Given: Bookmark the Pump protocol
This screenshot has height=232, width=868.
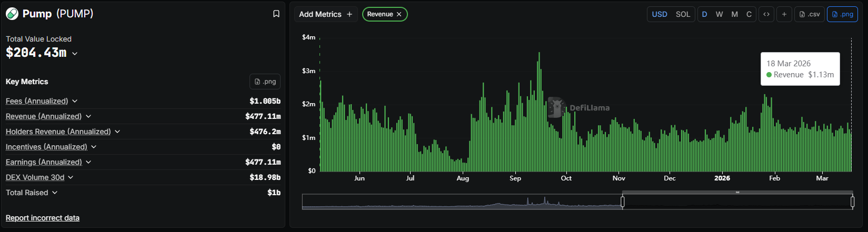Looking at the screenshot, I should pos(276,14).
